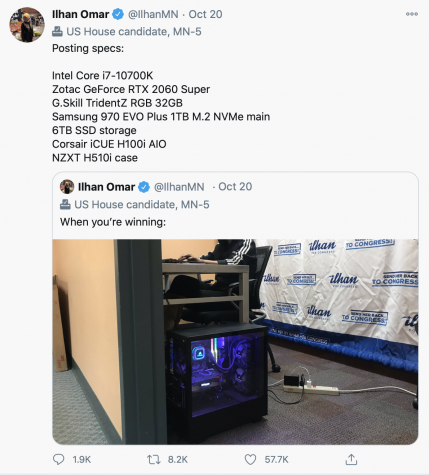
Task: Click the blue verified badge on main tweet
Action: pyautogui.click(x=118, y=14)
